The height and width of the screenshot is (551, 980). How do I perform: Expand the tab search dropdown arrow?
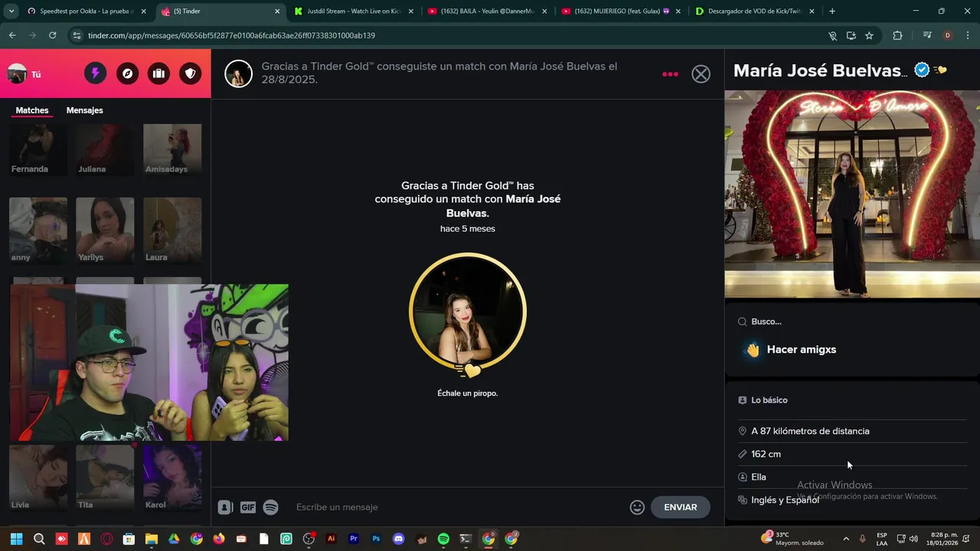11,11
